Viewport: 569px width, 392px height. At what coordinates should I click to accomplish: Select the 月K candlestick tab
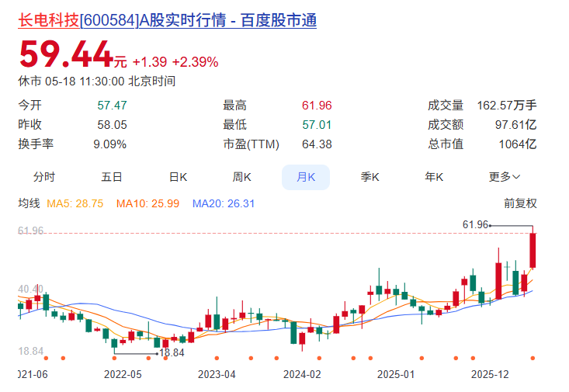pyautogui.click(x=306, y=177)
